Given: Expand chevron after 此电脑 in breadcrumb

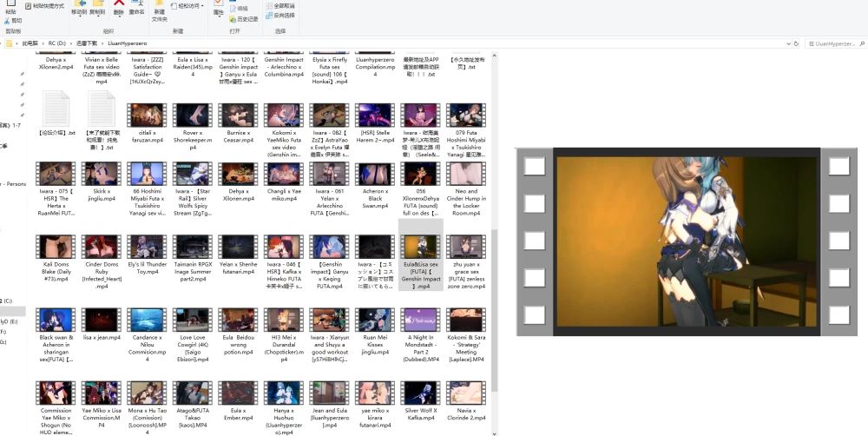Looking at the screenshot, I should click(x=43, y=43).
